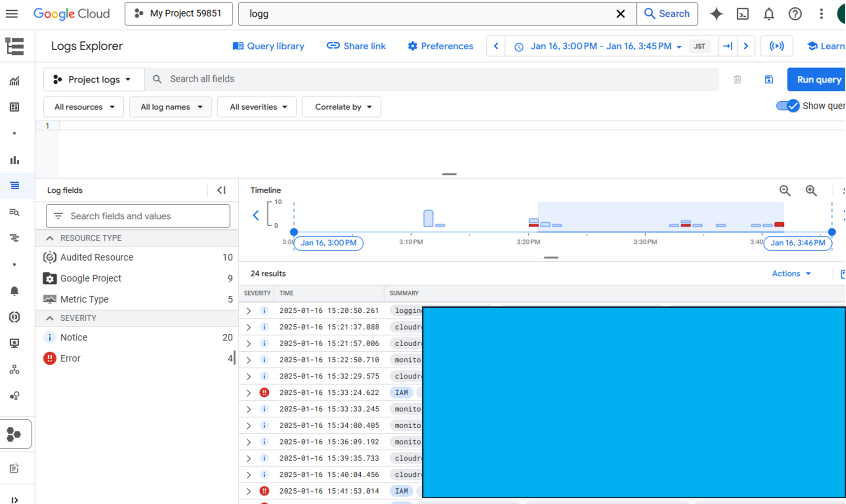846x504 pixels.
Task: Open the All severities dropdown
Action: coord(257,107)
